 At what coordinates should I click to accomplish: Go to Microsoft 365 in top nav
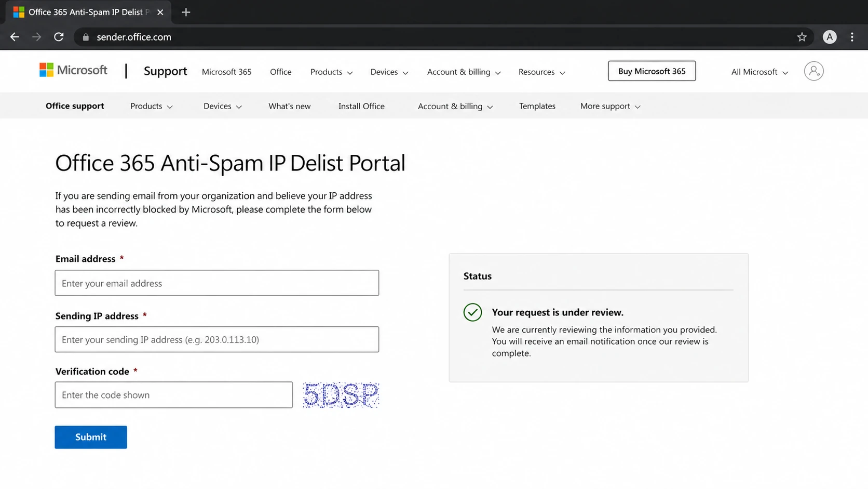[x=226, y=72]
